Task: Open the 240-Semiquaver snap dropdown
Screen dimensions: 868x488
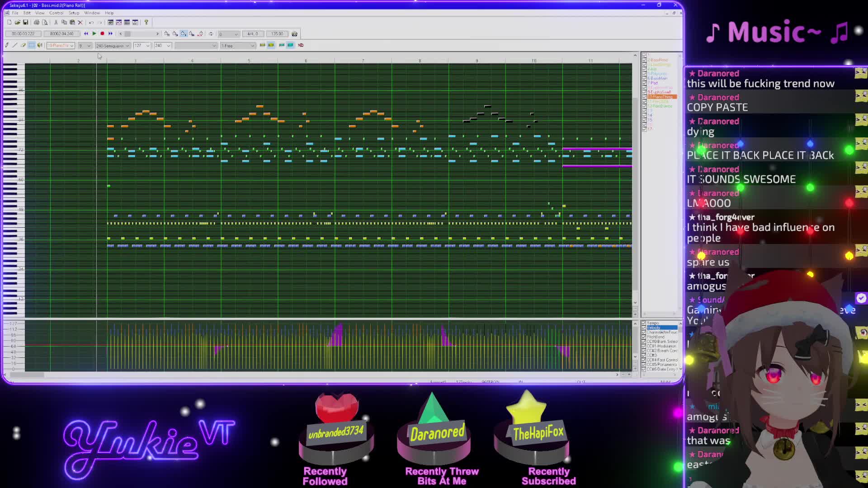Action: click(x=113, y=46)
